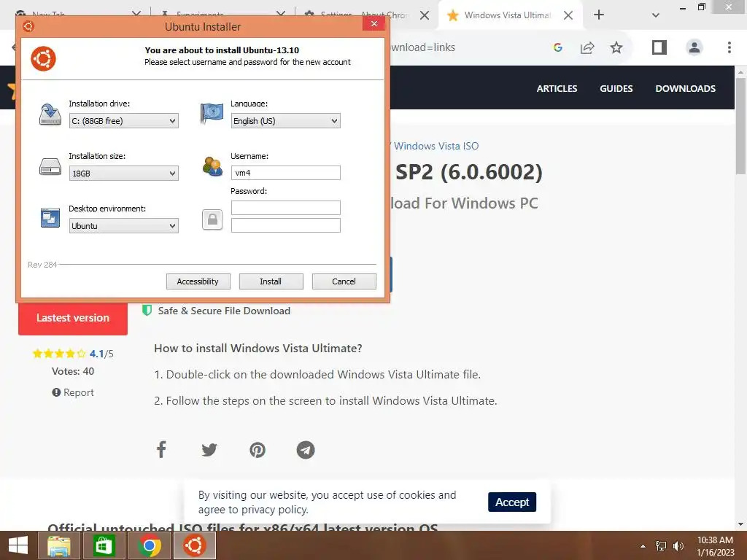The height and width of the screenshot is (560, 747).
Task: Open GUIDES in site navigation
Action: pos(616,88)
